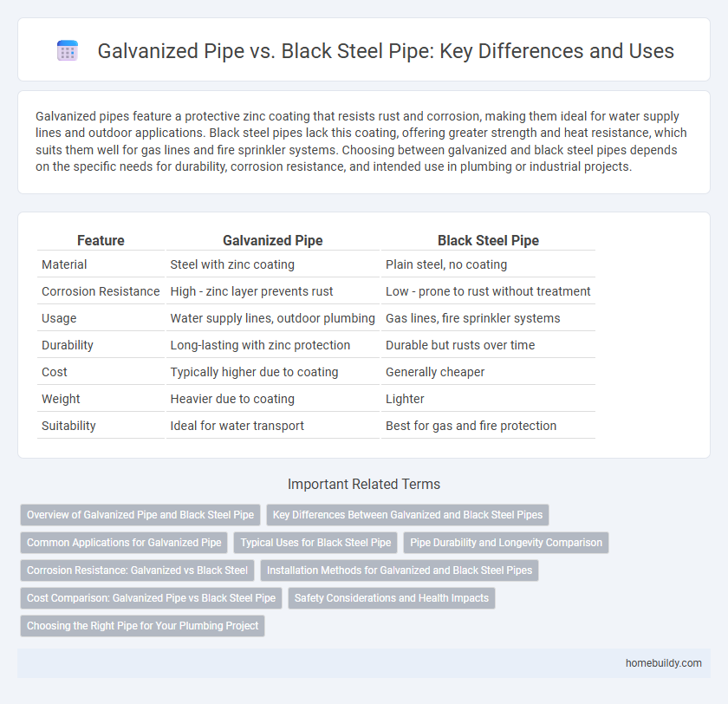The image size is (728, 704).
Task: Select the main page title text
Action: [x=386, y=51]
